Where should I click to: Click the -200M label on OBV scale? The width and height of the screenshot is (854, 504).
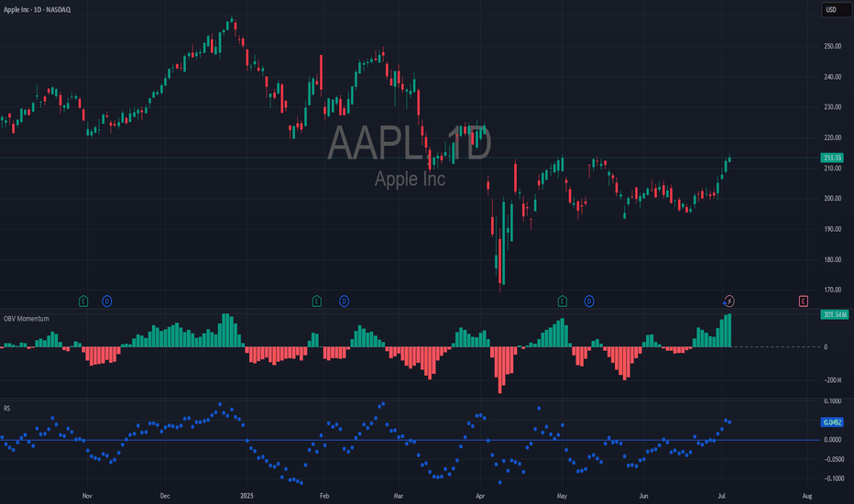tap(833, 380)
